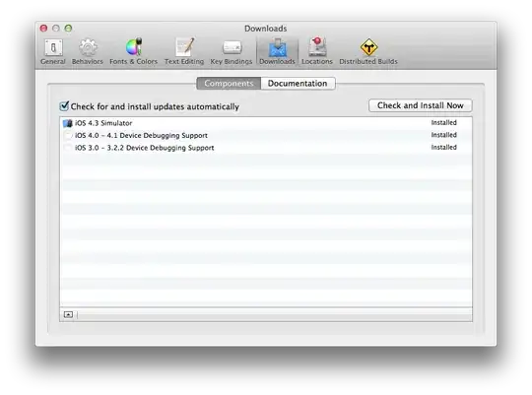Open the General preferences pane
Viewport: 532px width, 395px height.
point(53,51)
